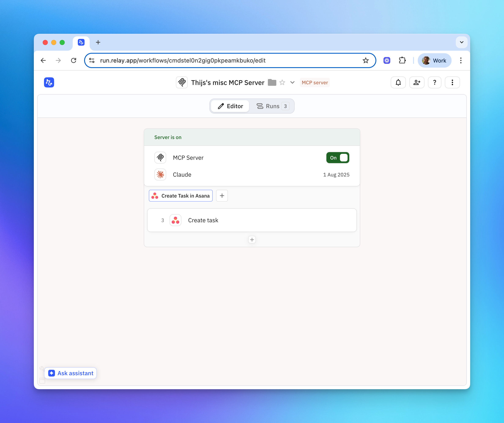Open the workflow three-dot options menu
The width and height of the screenshot is (504, 423).
[452, 82]
